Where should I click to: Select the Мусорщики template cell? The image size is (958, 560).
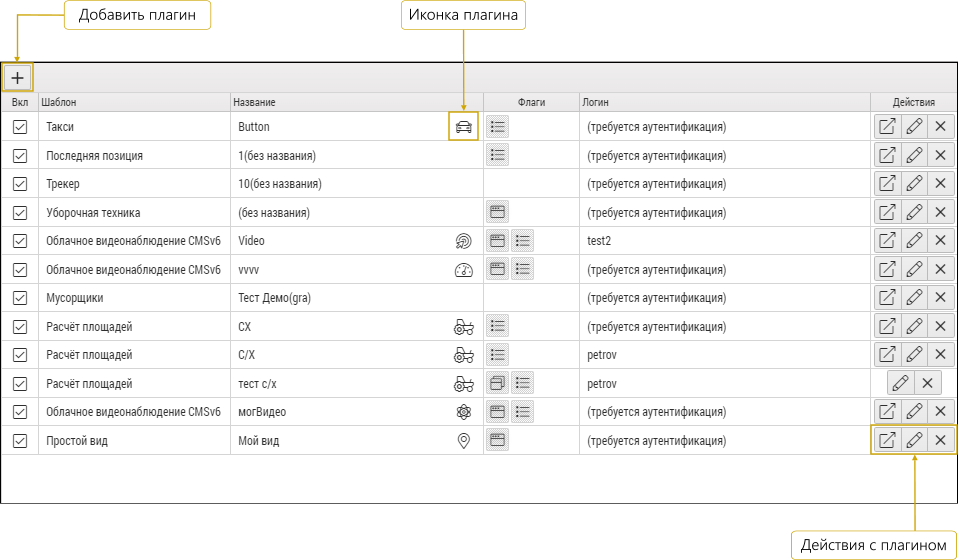click(x=134, y=298)
